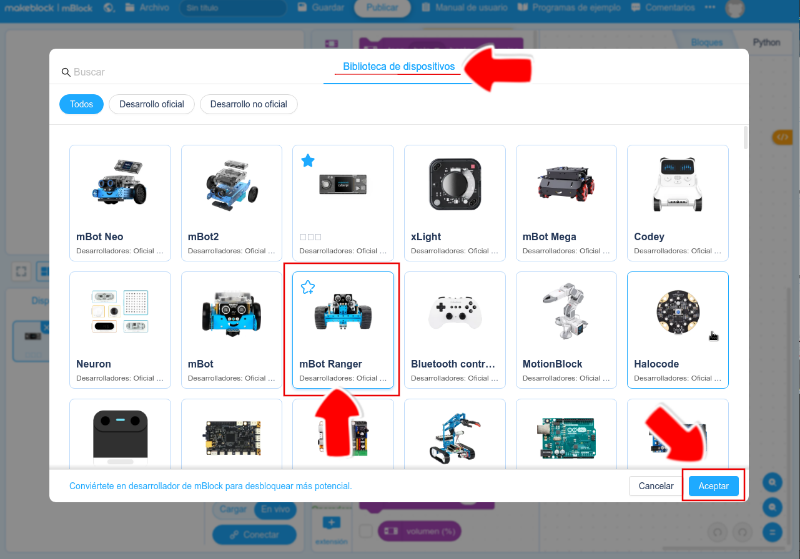
Task: Filter by Desarrollo oficial
Action: (152, 104)
